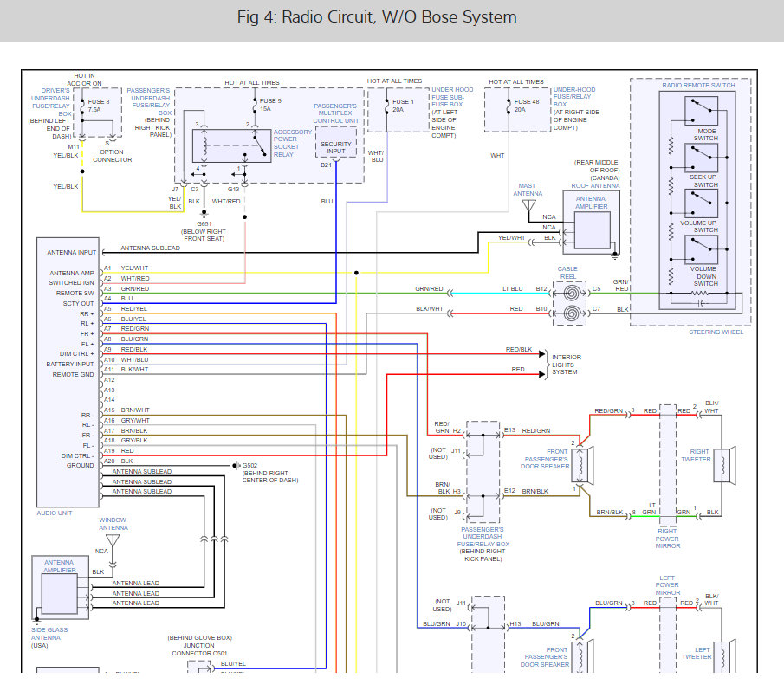Click the G502 ground point symbol
This screenshot has width=784, height=697.
[236, 466]
